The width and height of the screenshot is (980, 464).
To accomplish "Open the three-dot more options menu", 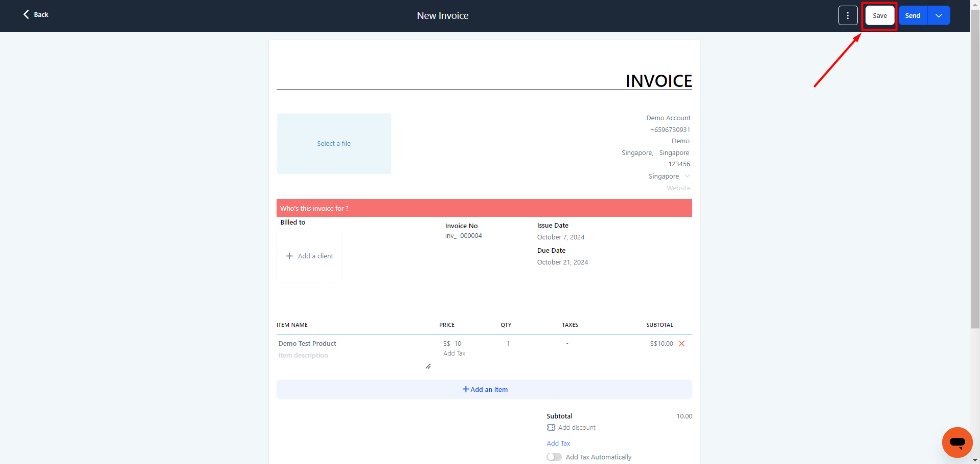I will coord(848,16).
